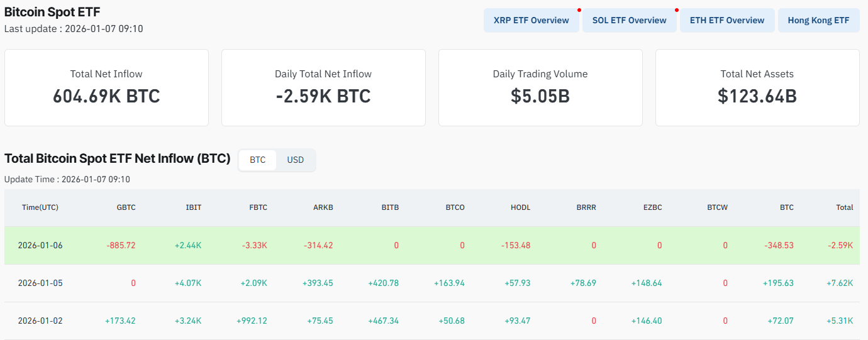The width and height of the screenshot is (868, 340).
Task: Click the EZBC column header
Action: [652, 207]
